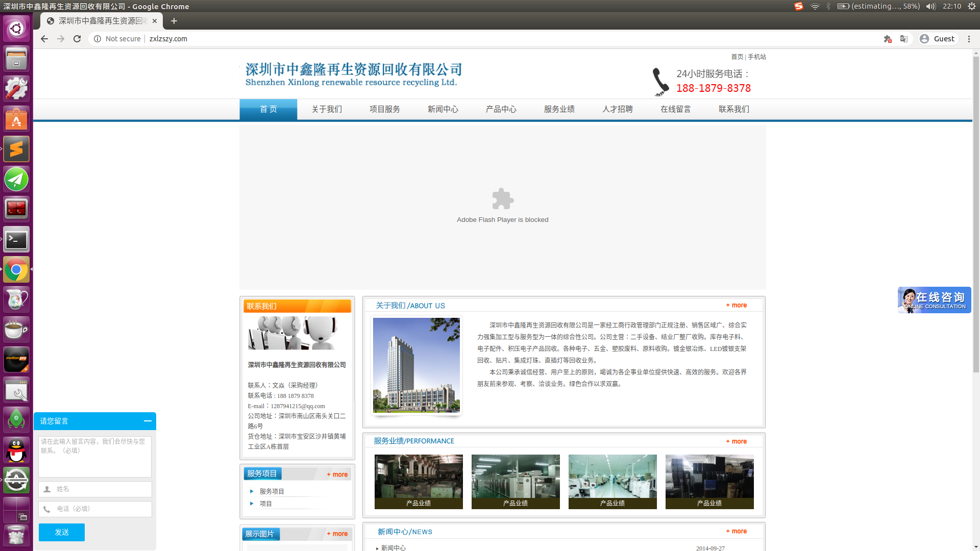Open the 在线咨询 online consultation widget

(x=934, y=300)
